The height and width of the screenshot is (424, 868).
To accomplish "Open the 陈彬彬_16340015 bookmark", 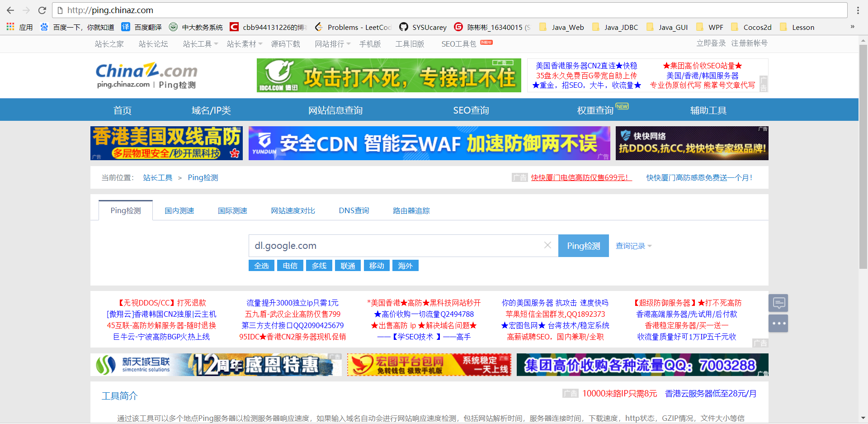I will pyautogui.click(x=492, y=27).
